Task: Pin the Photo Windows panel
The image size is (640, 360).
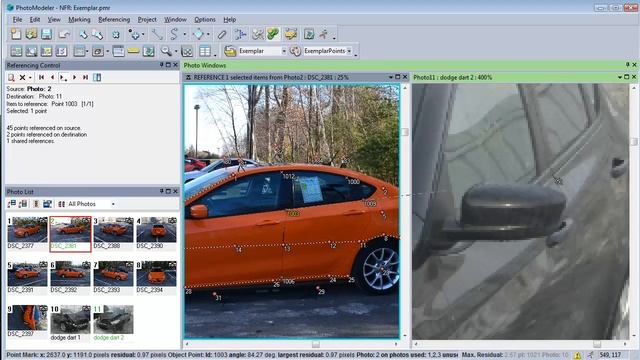Action: point(628,65)
